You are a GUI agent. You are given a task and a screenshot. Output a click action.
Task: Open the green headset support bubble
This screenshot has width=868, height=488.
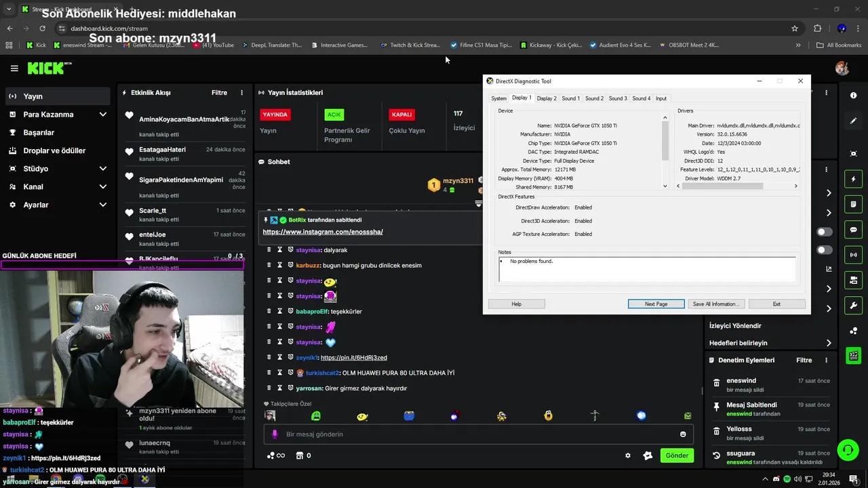coord(847,450)
